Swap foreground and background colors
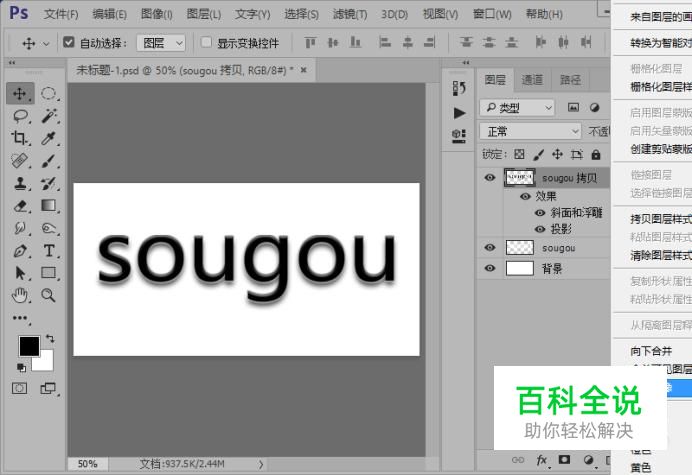 (x=50, y=339)
